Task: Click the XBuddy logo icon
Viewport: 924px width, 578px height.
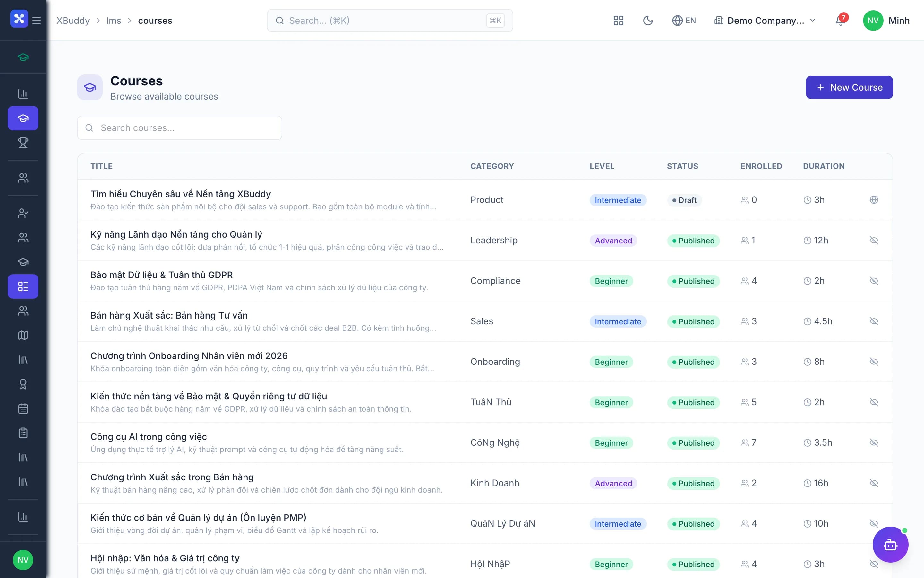Action: click(x=19, y=19)
